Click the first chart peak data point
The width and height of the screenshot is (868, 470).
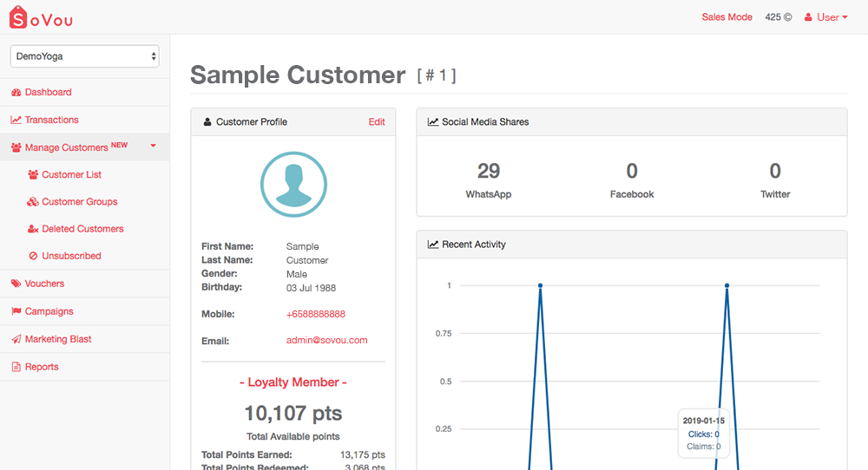pyautogui.click(x=540, y=285)
